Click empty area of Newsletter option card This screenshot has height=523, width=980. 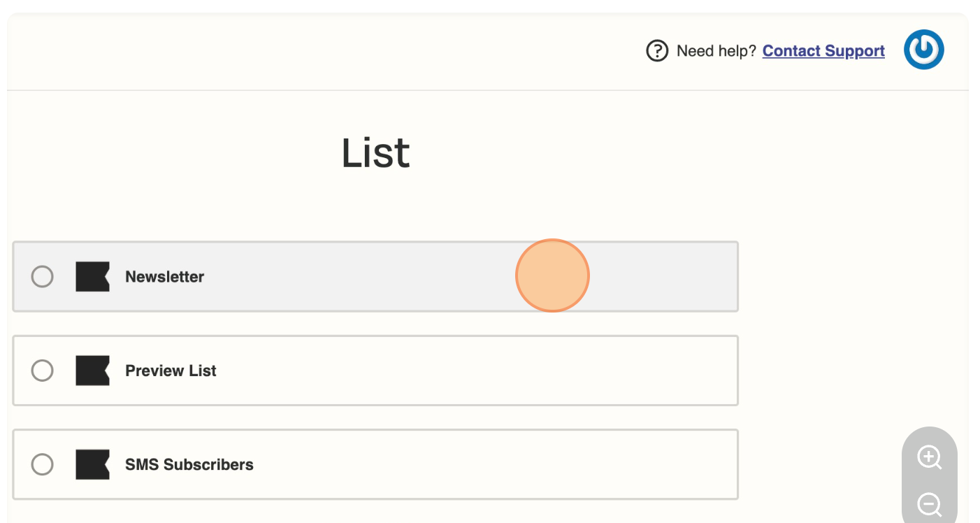click(x=664, y=276)
